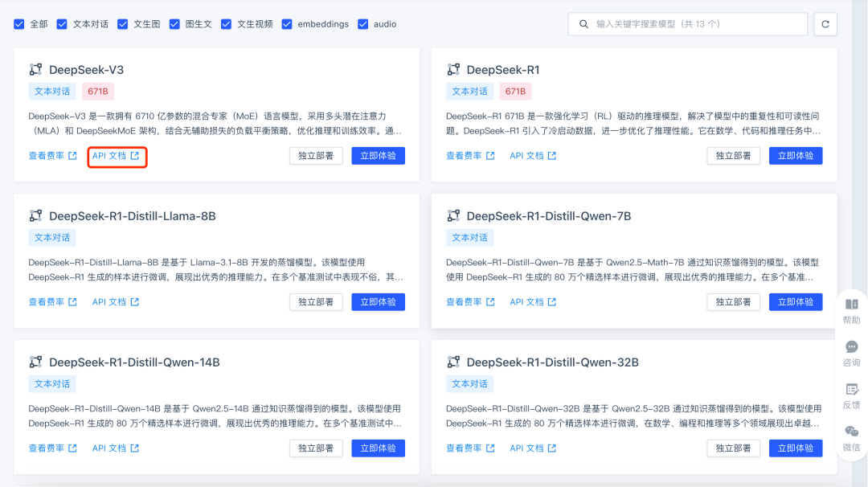Click 独立部署 for Distill-Qwen-14B
Image resolution: width=868 pixels, height=487 pixels.
[x=316, y=448]
